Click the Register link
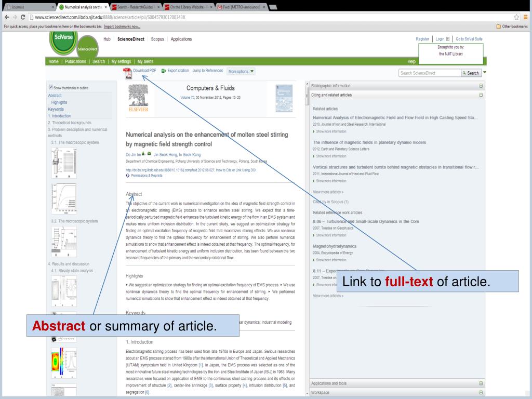The width and height of the screenshot is (532, 399). pos(422,38)
